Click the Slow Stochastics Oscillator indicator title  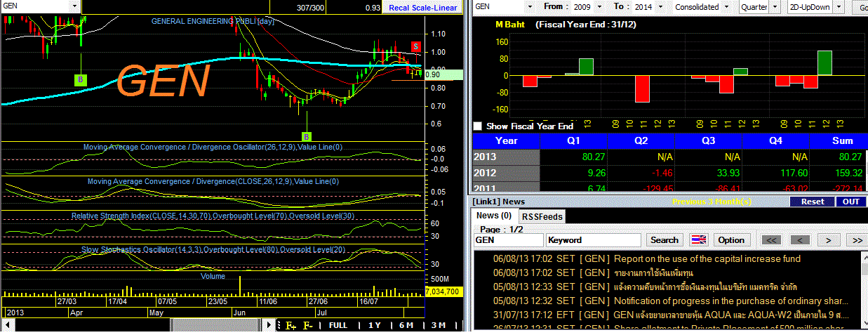tap(214, 250)
